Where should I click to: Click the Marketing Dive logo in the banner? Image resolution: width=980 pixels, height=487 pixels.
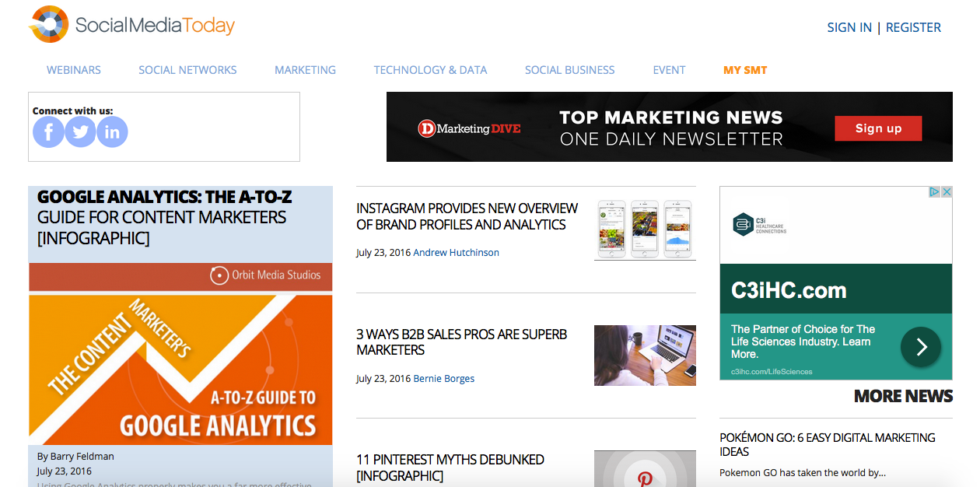point(469,128)
